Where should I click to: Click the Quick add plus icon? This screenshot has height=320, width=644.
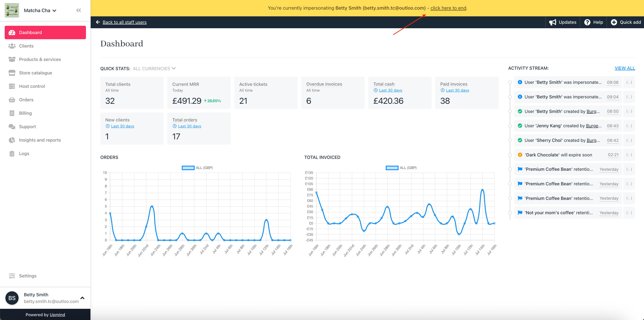point(614,22)
